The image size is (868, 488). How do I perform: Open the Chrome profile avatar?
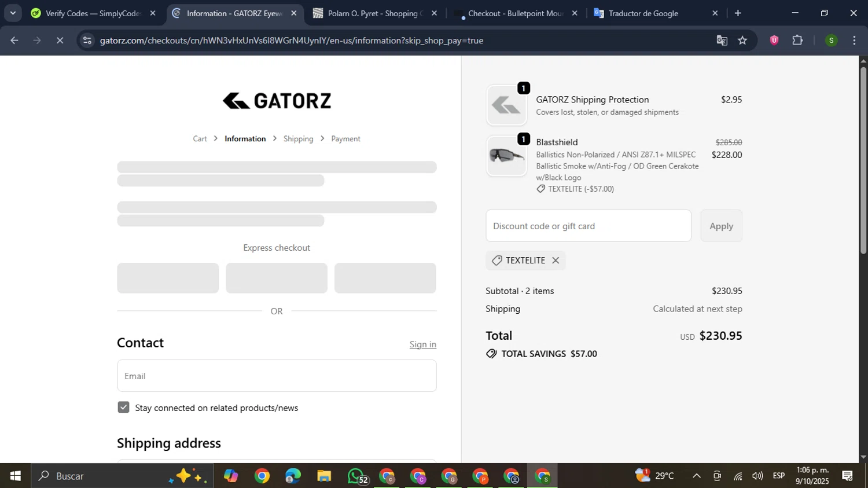[831, 41]
